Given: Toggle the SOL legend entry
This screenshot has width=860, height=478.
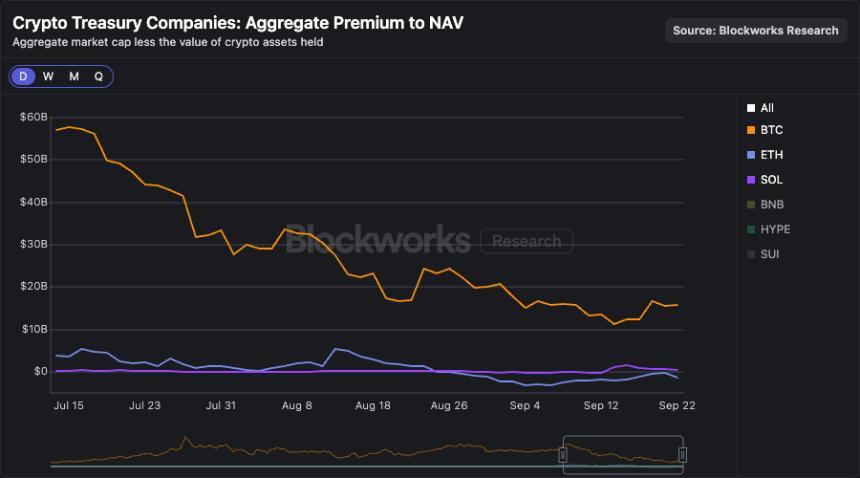Looking at the screenshot, I should pos(771,180).
